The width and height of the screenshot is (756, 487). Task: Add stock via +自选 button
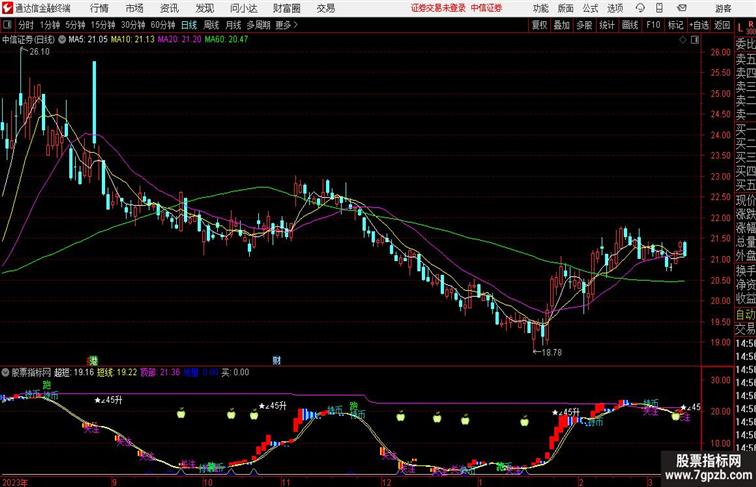tap(699, 25)
